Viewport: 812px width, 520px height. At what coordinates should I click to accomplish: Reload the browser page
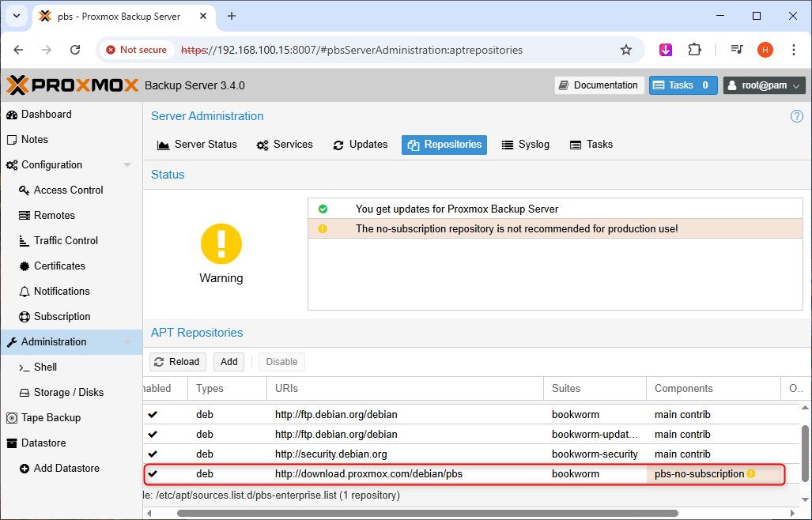pyautogui.click(x=75, y=51)
